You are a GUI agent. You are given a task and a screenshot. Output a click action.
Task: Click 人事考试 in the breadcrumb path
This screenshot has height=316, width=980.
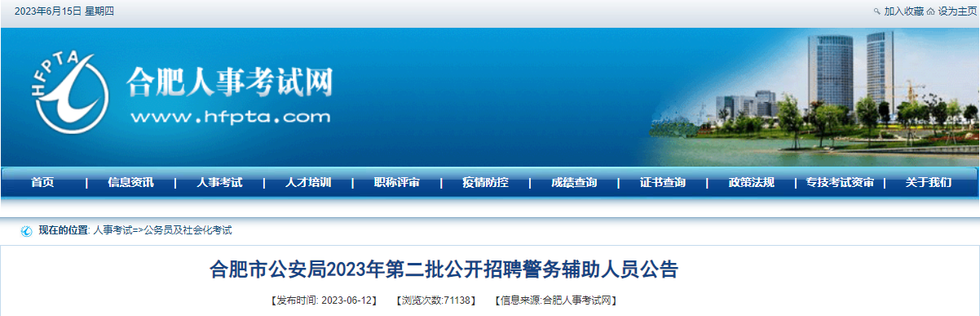(113, 231)
